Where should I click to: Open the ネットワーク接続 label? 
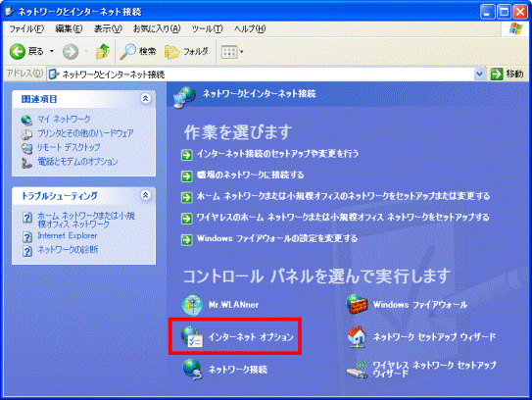[x=238, y=369]
